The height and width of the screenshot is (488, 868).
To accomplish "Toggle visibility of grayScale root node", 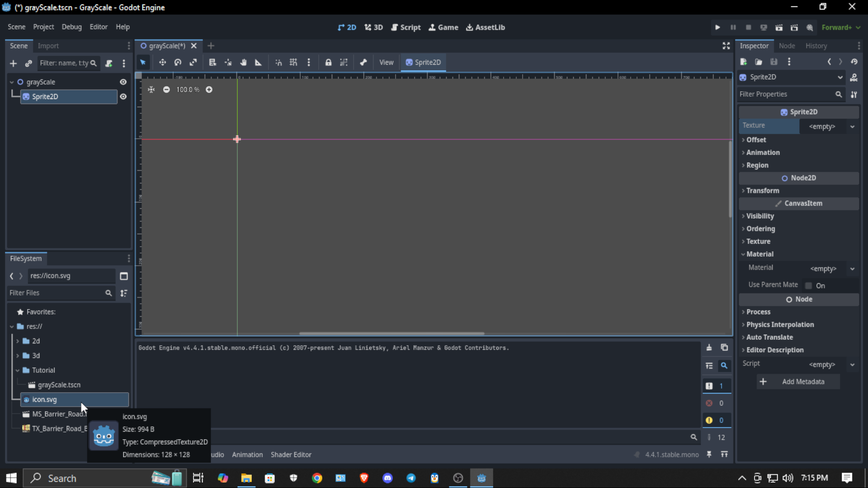I will (x=123, y=82).
